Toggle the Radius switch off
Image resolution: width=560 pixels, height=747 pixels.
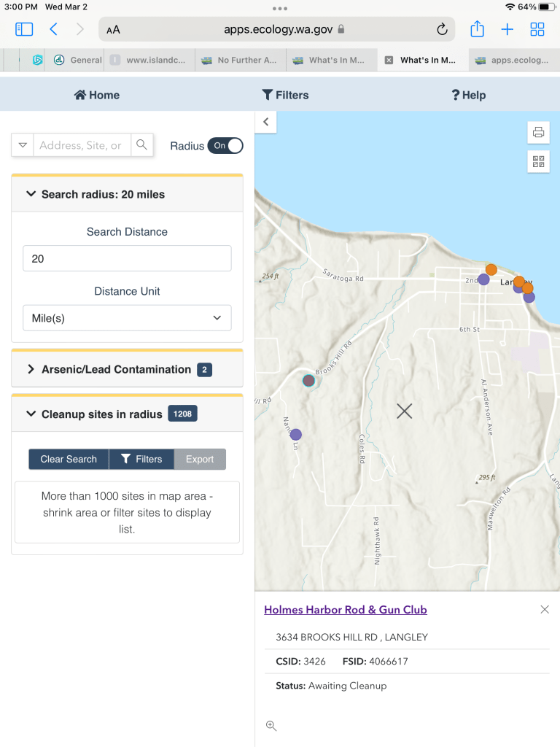pyautogui.click(x=225, y=146)
